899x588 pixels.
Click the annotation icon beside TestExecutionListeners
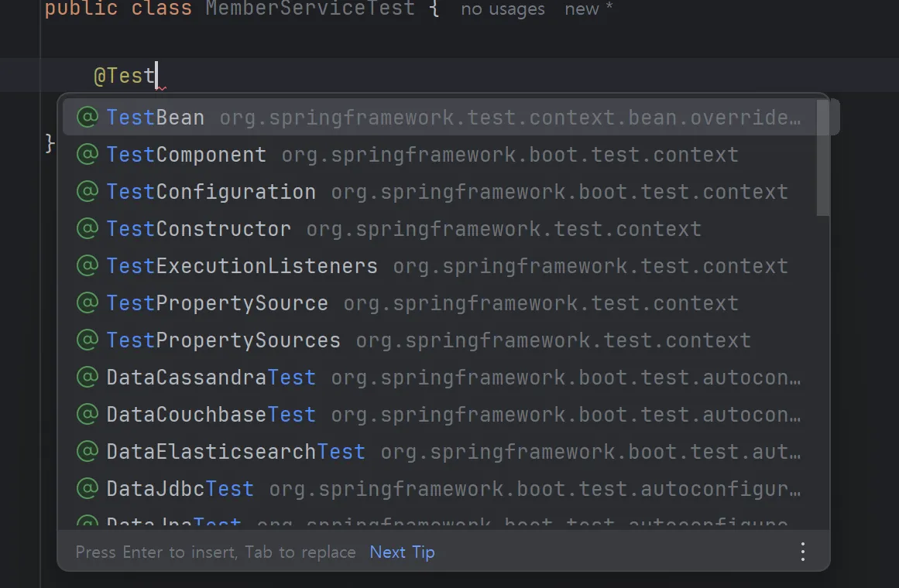click(x=87, y=265)
